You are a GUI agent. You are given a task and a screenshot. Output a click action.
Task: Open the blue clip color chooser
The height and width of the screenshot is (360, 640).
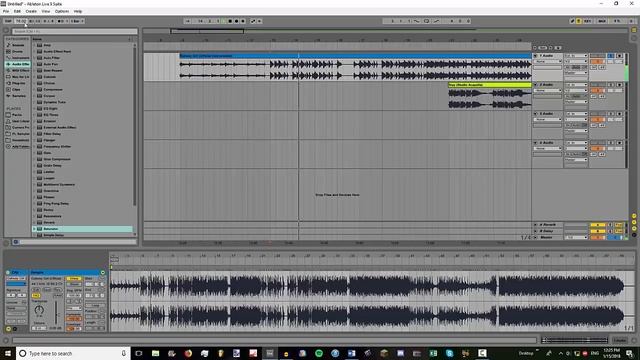[16, 284]
